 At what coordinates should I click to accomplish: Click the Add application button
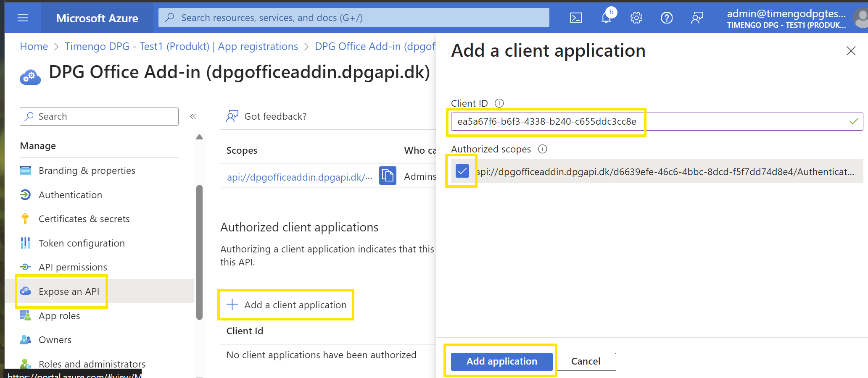point(501,362)
